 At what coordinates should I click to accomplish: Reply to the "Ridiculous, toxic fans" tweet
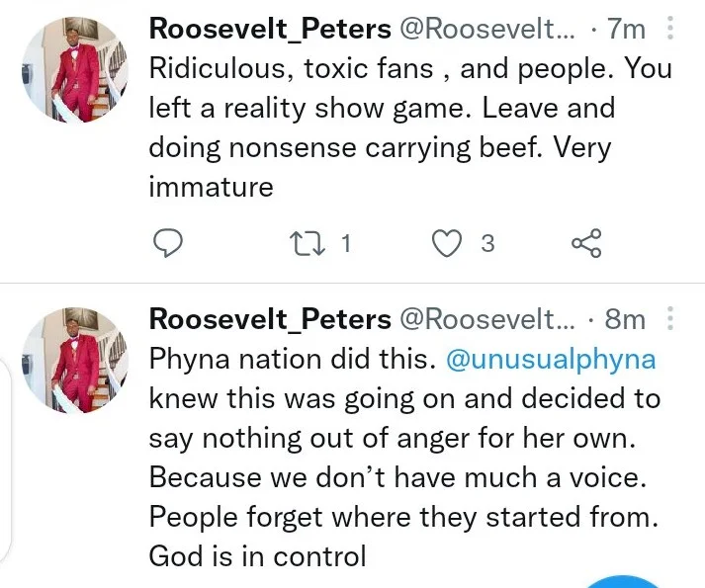point(168,243)
